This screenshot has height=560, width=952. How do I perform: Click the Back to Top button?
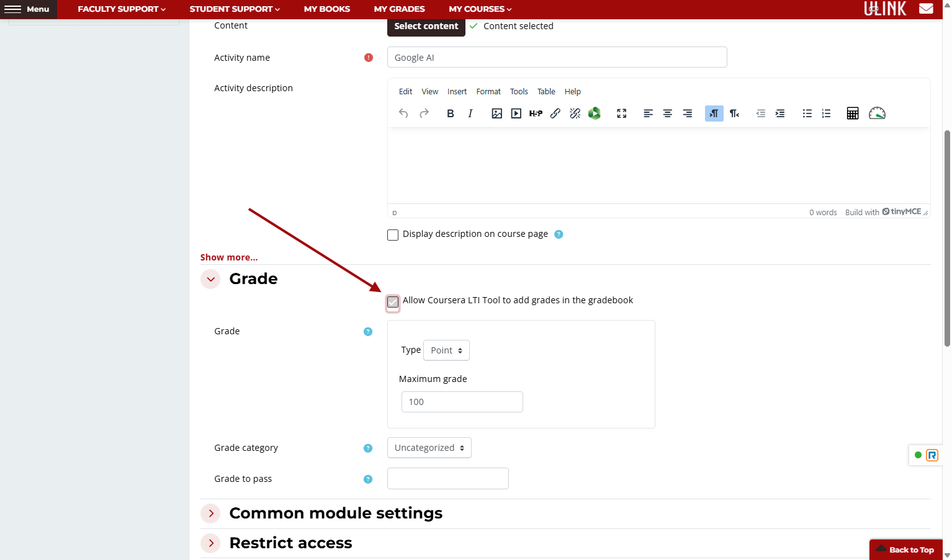pos(906,549)
